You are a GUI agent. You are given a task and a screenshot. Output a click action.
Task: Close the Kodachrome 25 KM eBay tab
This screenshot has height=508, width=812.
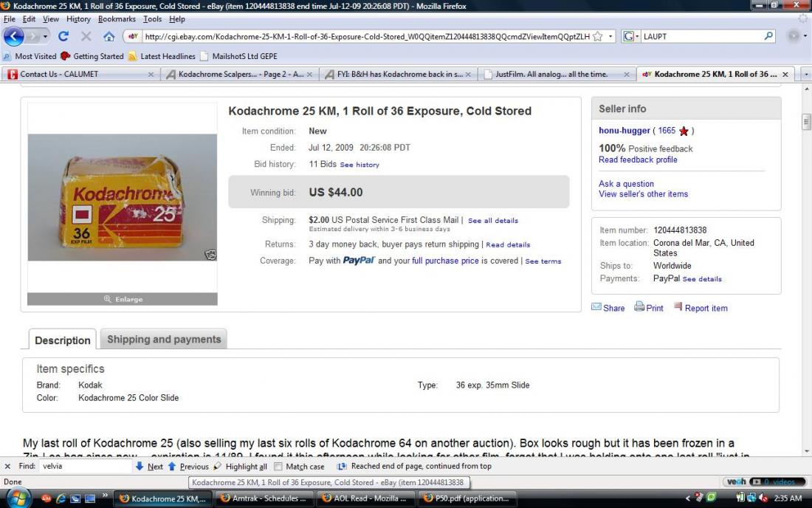click(x=785, y=74)
